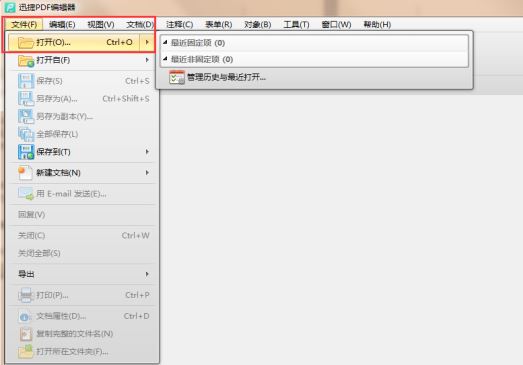The width and height of the screenshot is (523, 365).
Task: Collapse the 最近非固定项 (0) group
Action: click(x=165, y=59)
